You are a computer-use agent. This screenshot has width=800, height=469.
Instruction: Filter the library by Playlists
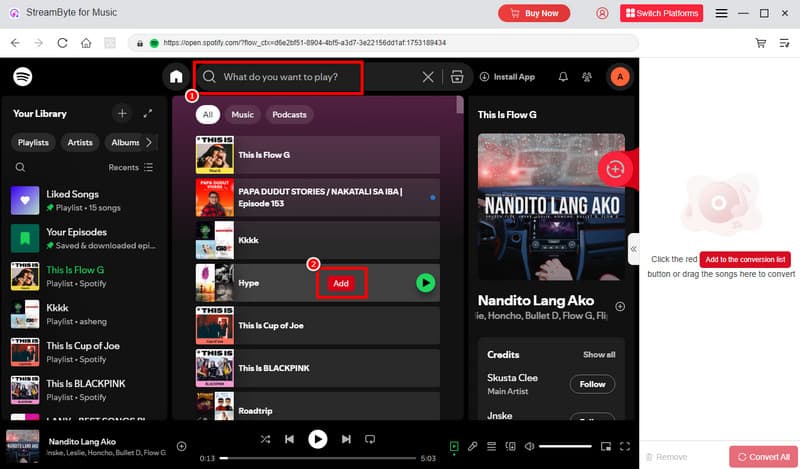33,142
